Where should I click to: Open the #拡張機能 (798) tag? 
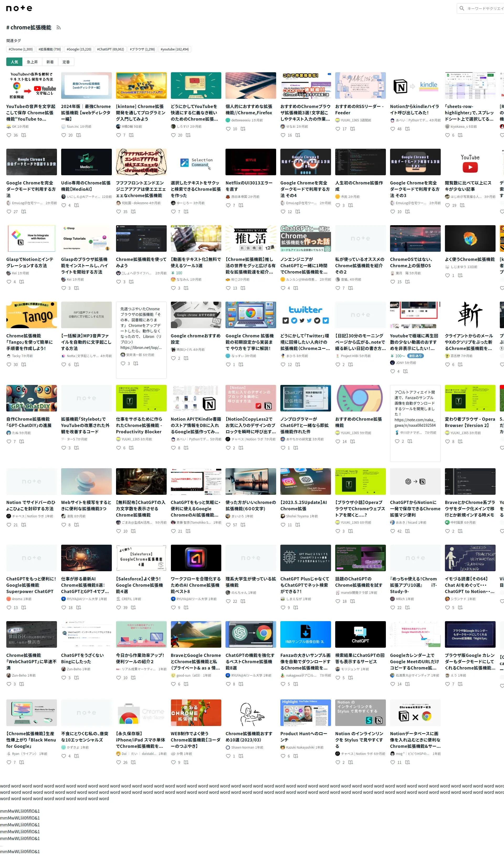point(50,49)
